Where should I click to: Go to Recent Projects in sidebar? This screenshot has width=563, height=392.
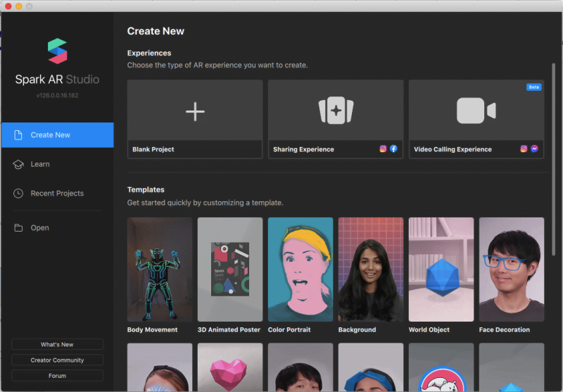point(57,194)
